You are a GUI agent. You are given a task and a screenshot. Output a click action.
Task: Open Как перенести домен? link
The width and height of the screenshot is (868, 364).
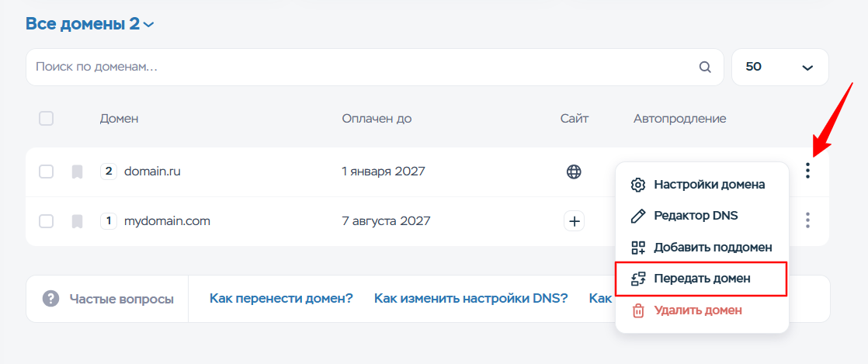pos(281,299)
